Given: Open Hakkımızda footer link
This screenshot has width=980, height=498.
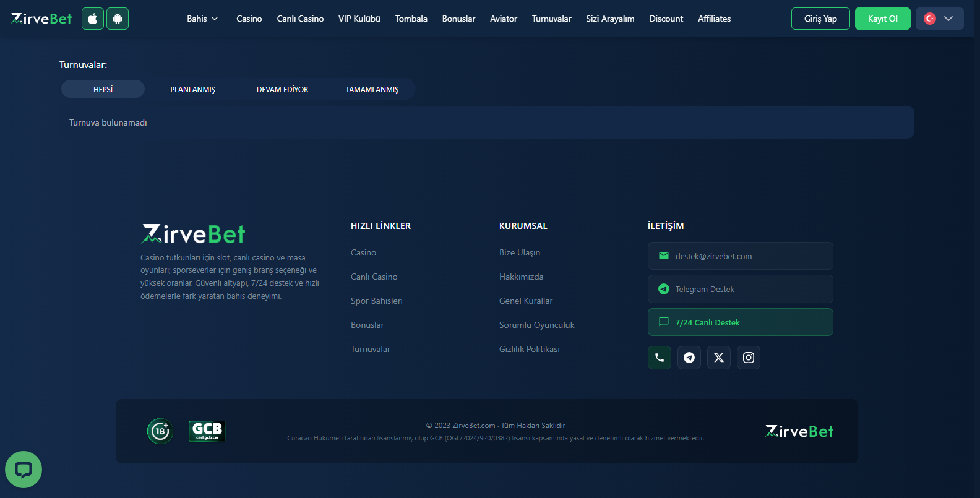Looking at the screenshot, I should click(x=522, y=277).
